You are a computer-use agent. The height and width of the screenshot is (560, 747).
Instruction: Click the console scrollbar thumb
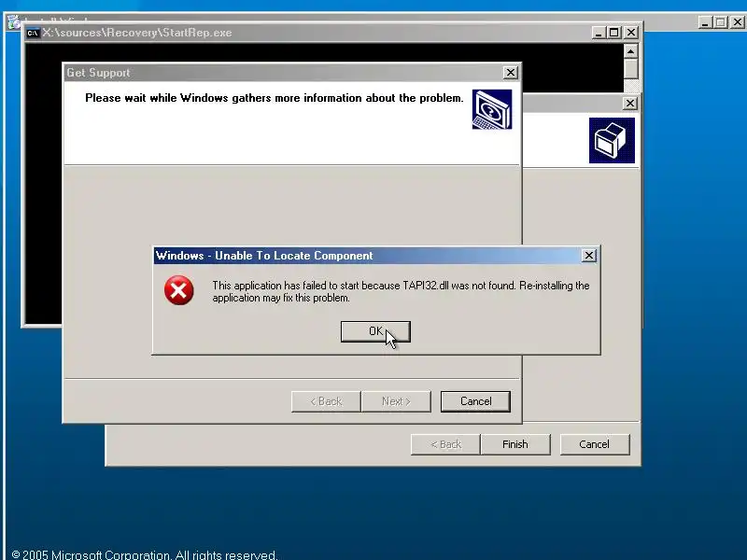(631, 69)
